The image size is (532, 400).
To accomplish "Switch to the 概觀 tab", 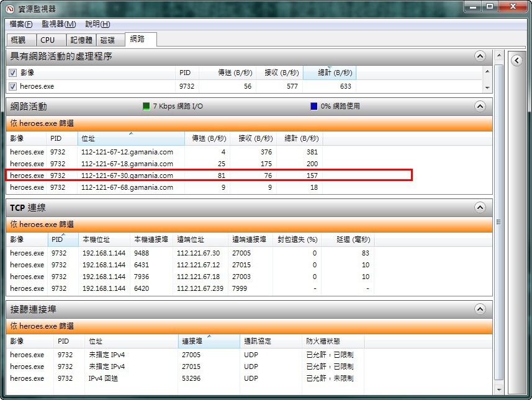I will click(21, 40).
